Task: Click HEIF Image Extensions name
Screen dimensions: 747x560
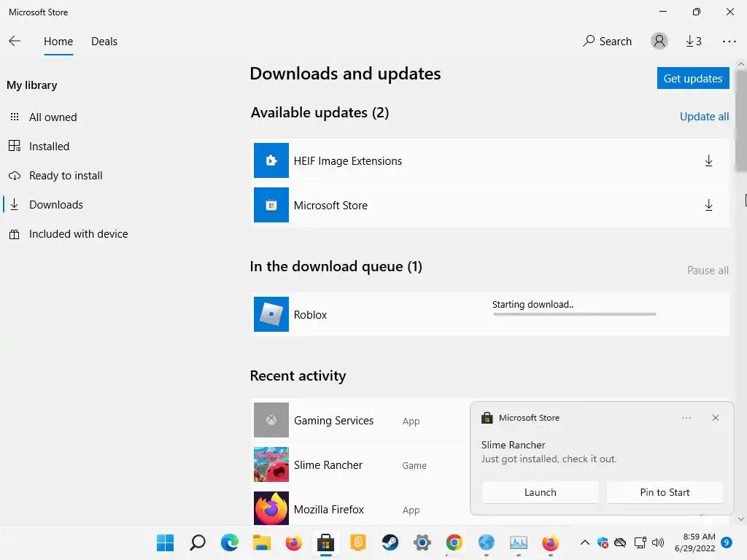Action: pos(348,161)
